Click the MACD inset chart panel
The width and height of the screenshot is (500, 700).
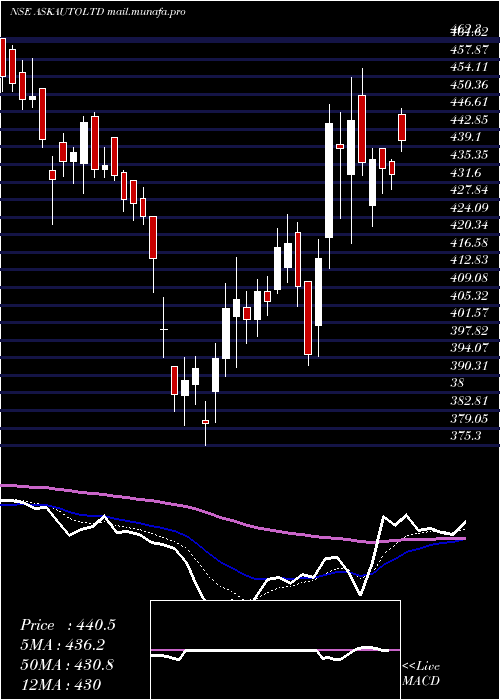pyautogui.click(x=275, y=650)
